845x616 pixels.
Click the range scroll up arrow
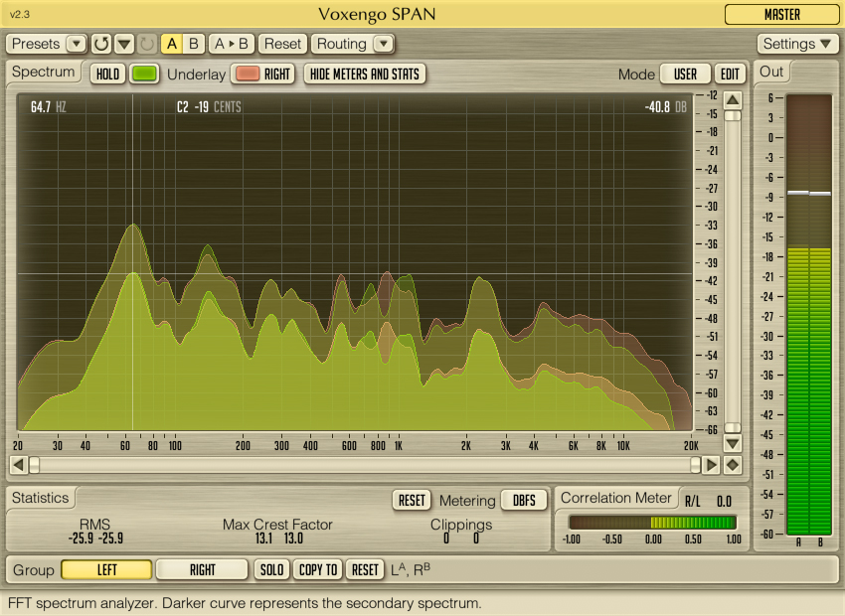pyautogui.click(x=733, y=100)
